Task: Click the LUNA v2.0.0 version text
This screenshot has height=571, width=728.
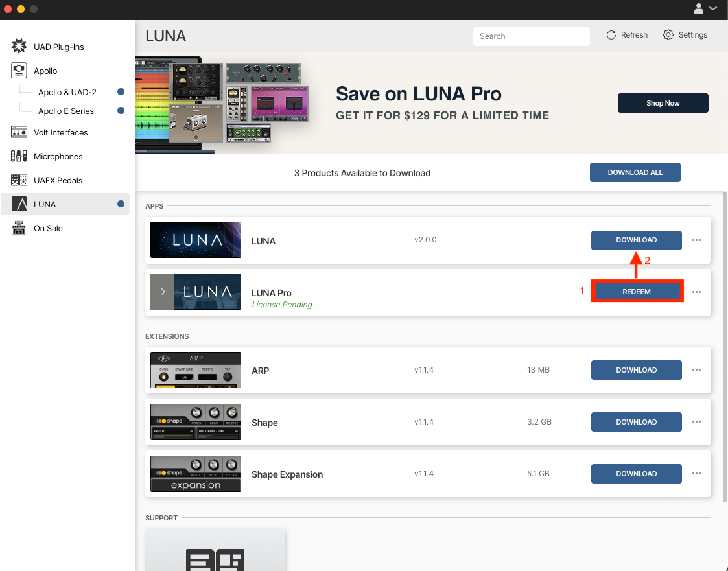Action: tap(425, 240)
